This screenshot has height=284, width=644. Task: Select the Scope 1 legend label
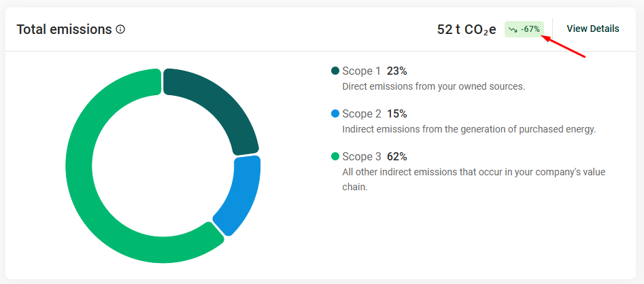click(x=362, y=71)
